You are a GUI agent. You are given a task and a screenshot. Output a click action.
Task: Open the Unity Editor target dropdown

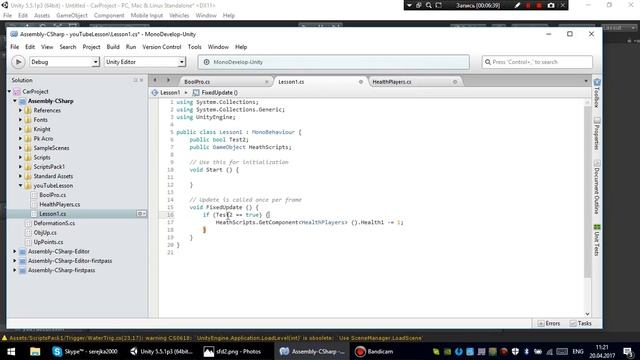point(145,62)
